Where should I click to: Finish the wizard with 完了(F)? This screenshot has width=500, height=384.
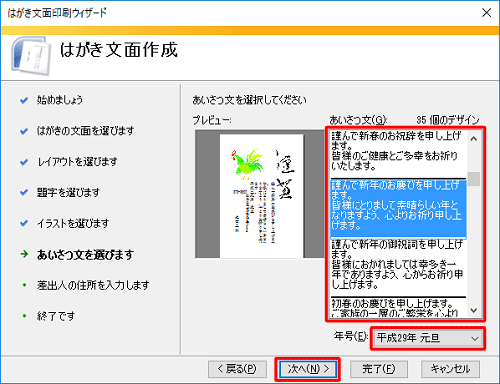click(379, 369)
